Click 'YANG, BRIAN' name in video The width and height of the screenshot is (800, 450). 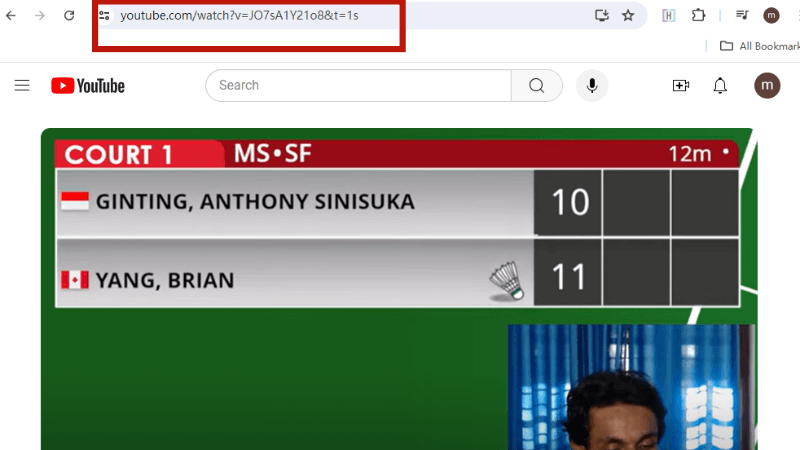point(165,280)
